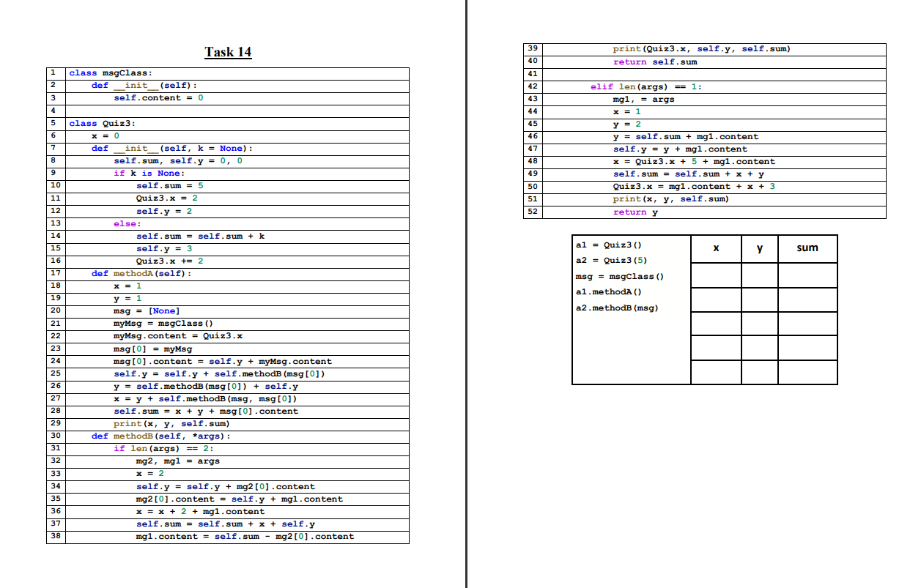Click the y column header cell
Screen dimensions: 921x588
pyautogui.click(x=760, y=249)
